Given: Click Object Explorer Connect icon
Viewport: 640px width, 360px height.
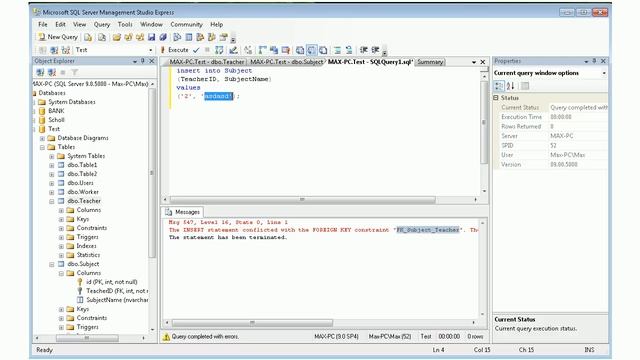Looking at the screenshot, I should tap(40, 73).
